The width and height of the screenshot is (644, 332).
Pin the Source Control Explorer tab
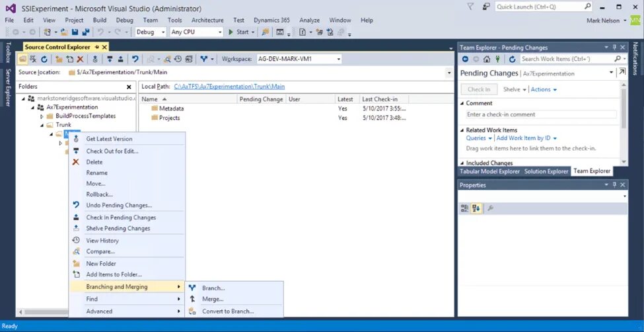coord(97,48)
